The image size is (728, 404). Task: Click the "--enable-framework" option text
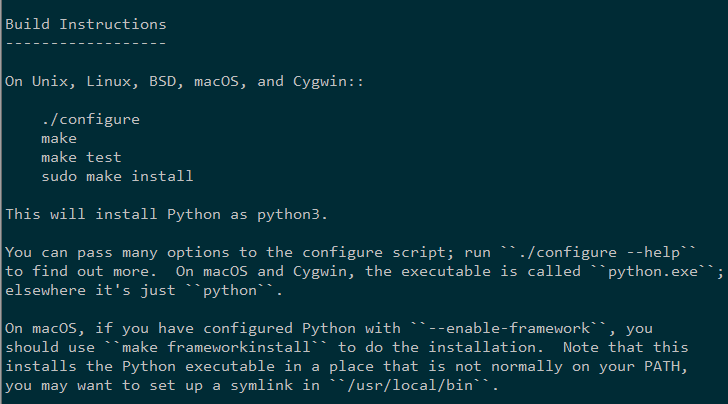point(509,329)
